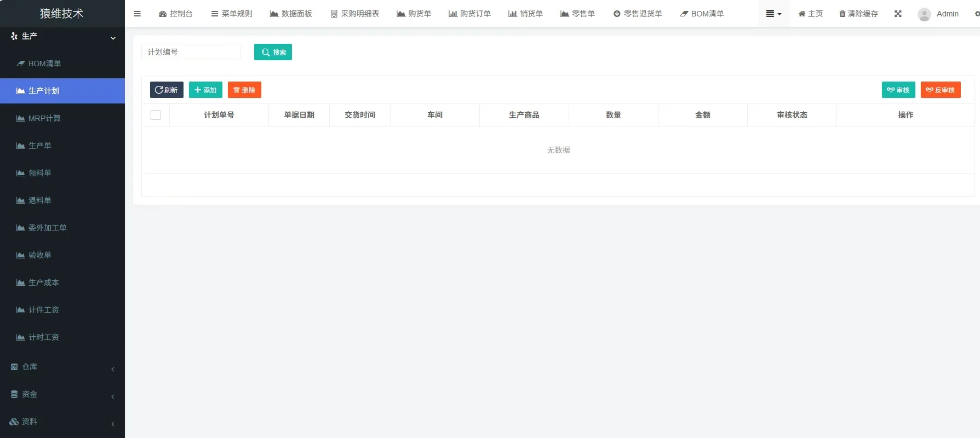Open the Admin user menu
Image resolution: width=980 pixels, height=438 pixels.
pos(938,14)
